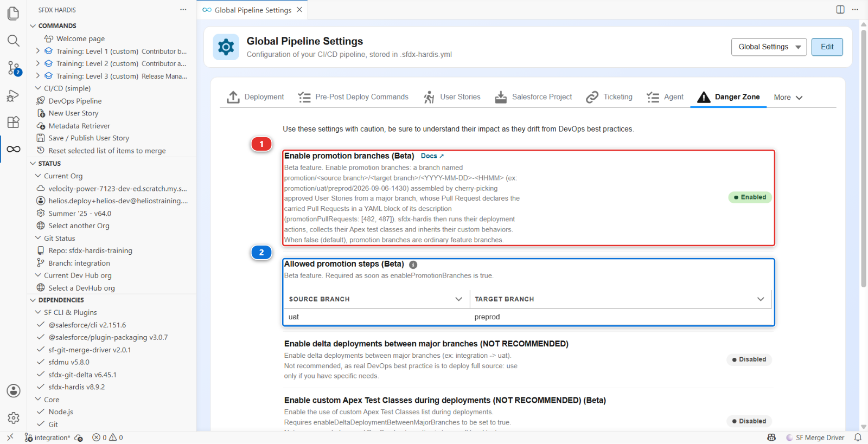Sort by SOURCE BRANCH column chevron
Image resolution: width=868 pixels, height=444 pixels.
point(459,299)
